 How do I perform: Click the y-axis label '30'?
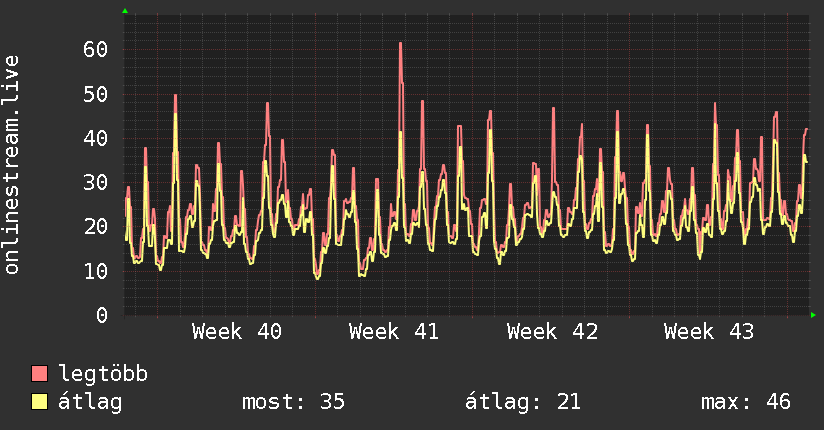[95, 183]
